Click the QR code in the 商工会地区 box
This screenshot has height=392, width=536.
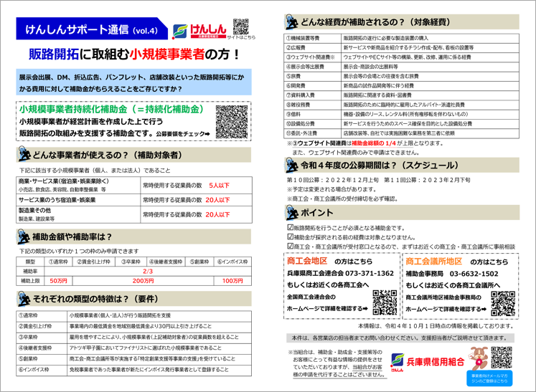(x=385, y=302)
